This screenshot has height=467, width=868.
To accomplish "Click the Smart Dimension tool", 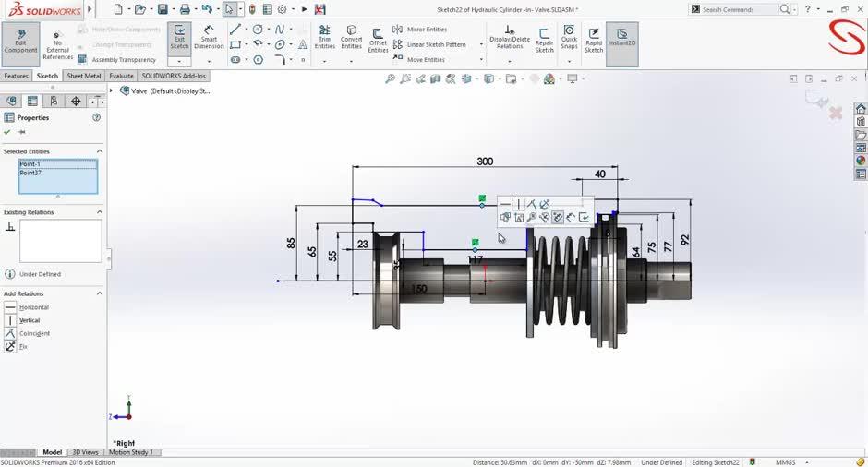I will pyautogui.click(x=209, y=37).
